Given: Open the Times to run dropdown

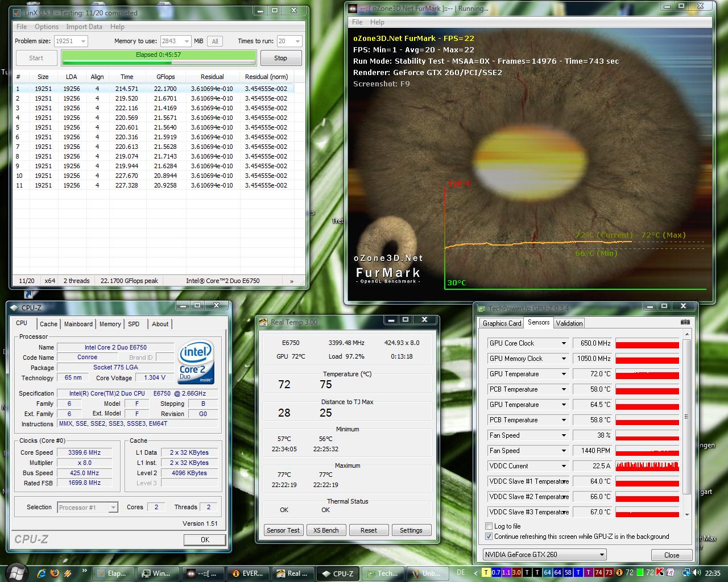Looking at the screenshot, I should tap(289, 41).
